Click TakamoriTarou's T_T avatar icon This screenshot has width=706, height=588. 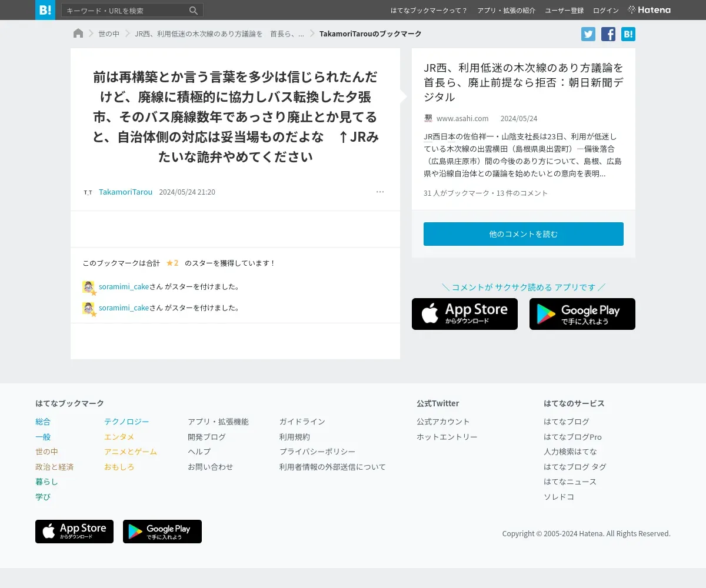click(88, 192)
